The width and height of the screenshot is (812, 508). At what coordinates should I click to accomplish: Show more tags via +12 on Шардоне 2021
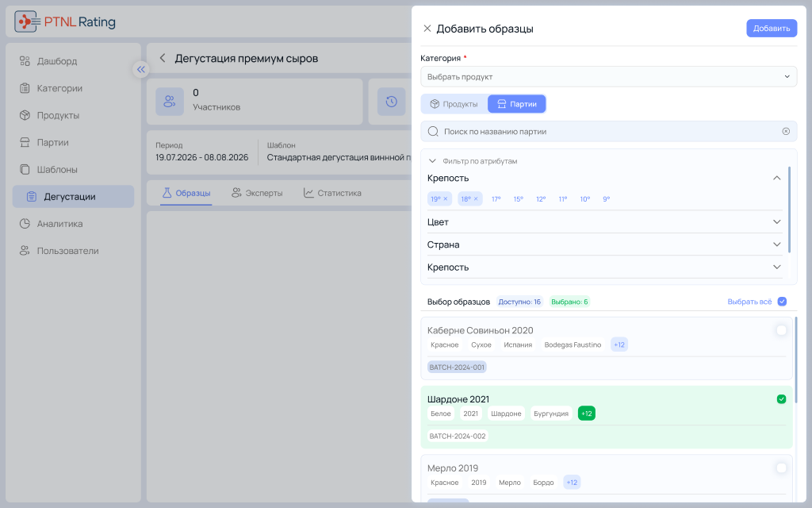click(586, 414)
